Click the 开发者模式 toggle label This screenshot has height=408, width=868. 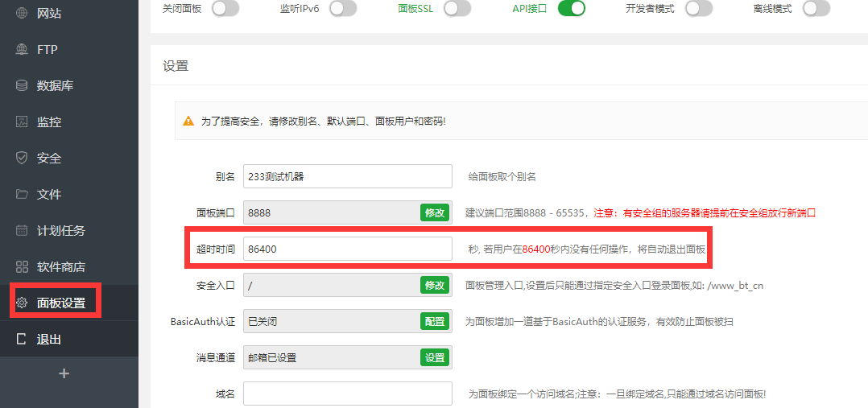tap(650, 9)
